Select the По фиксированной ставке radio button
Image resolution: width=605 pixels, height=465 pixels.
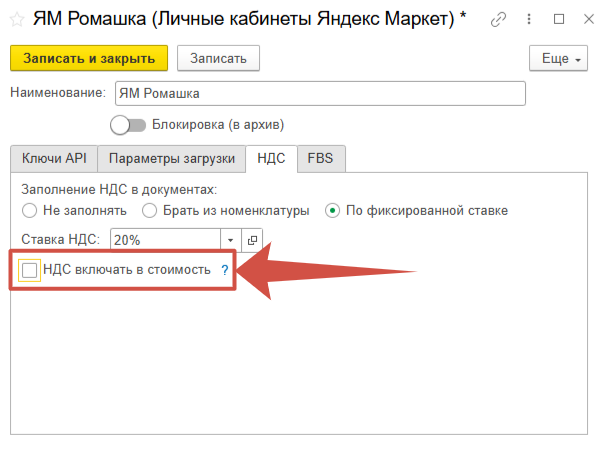pyautogui.click(x=332, y=210)
